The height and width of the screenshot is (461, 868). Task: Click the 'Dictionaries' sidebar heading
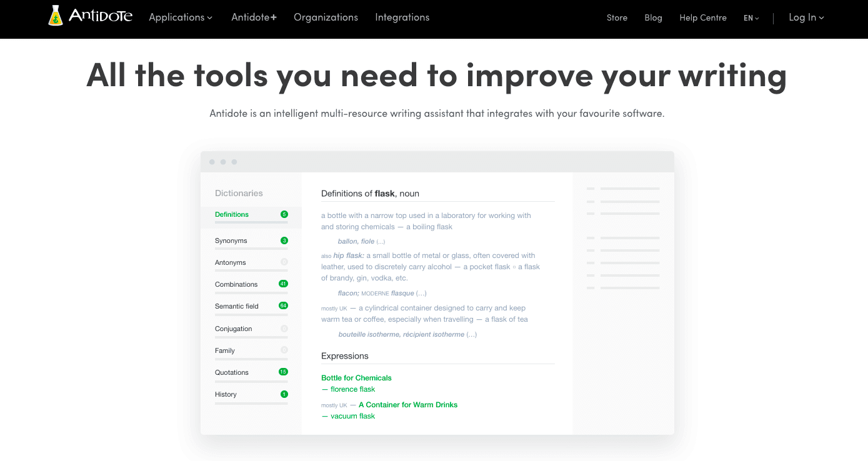[239, 193]
